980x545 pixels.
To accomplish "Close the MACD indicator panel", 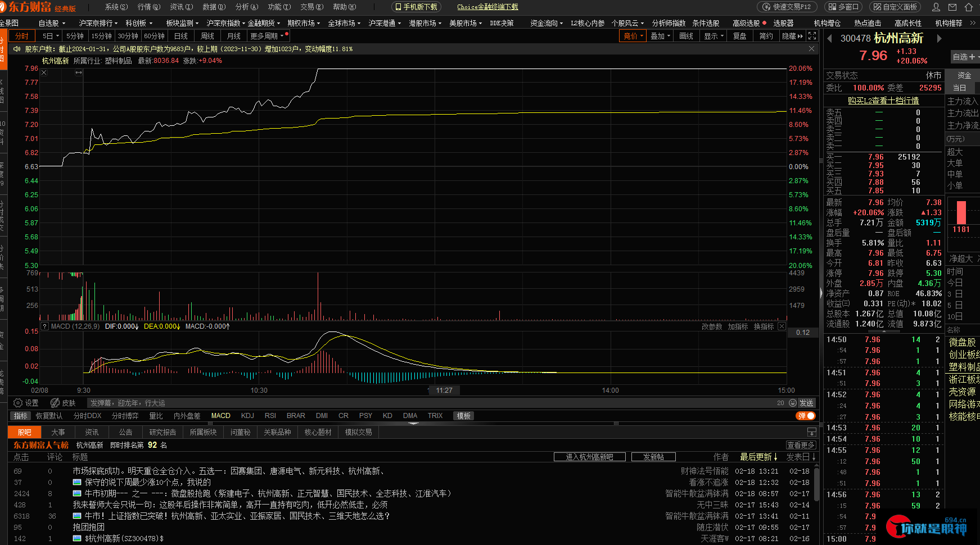I will pyautogui.click(x=782, y=326).
